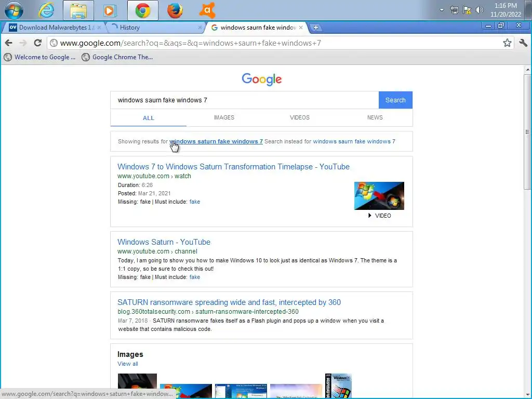The height and width of the screenshot is (399, 532).
Task: Close the Download Malwarebytes tab
Action: pyautogui.click(x=99, y=28)
